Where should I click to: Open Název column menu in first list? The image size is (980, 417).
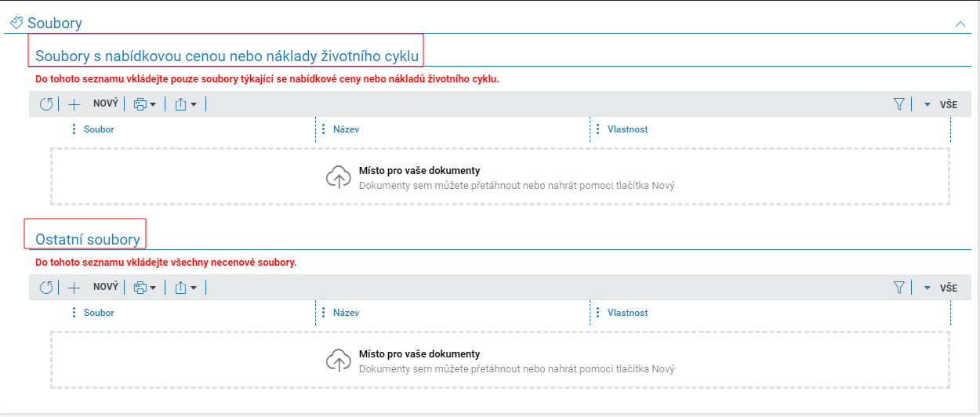(324, 129)
